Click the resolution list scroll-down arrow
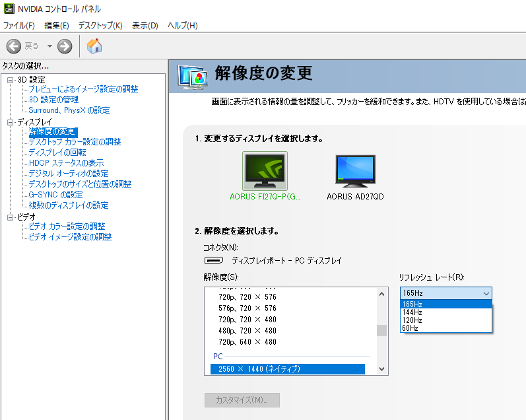Image resolution: width=526 pixels, height=420 pixels. (381, 369)
